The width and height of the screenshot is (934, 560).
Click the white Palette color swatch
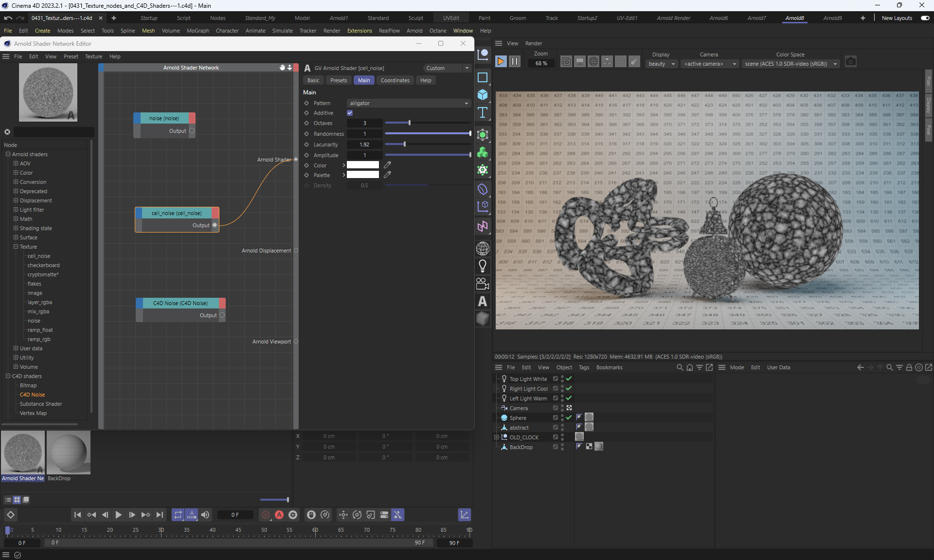(x=362, y=175)
